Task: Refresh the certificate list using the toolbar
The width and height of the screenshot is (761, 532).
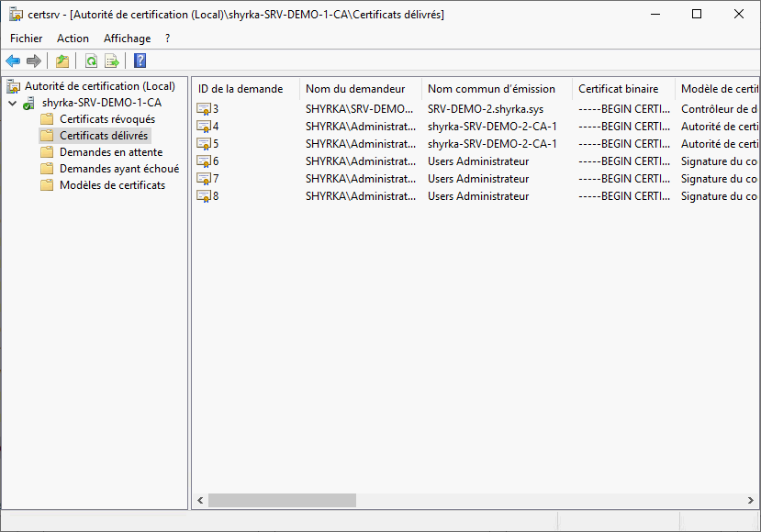Action: pyautogui.click(x=91, y=61)
